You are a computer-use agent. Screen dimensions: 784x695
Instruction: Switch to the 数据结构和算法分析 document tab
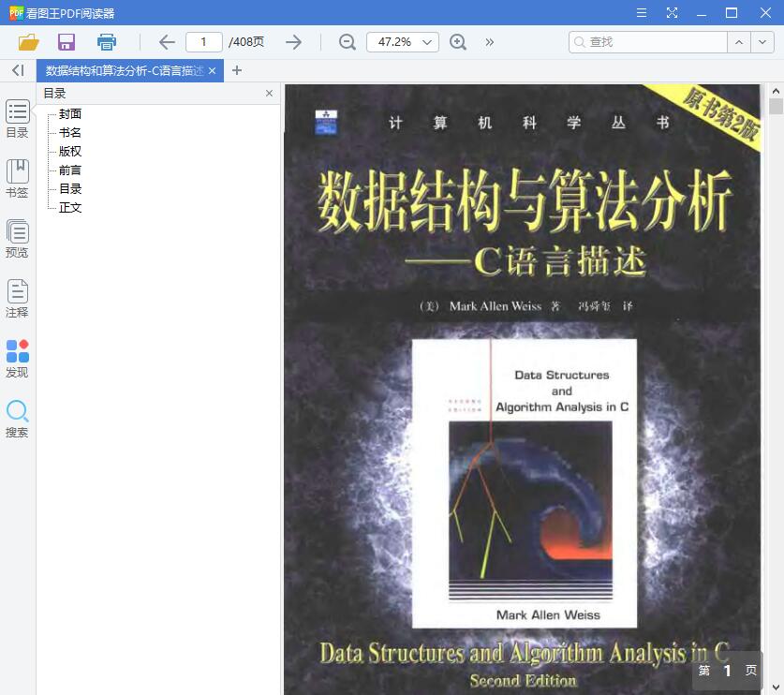pyautogui.click(x=124, y=71)
